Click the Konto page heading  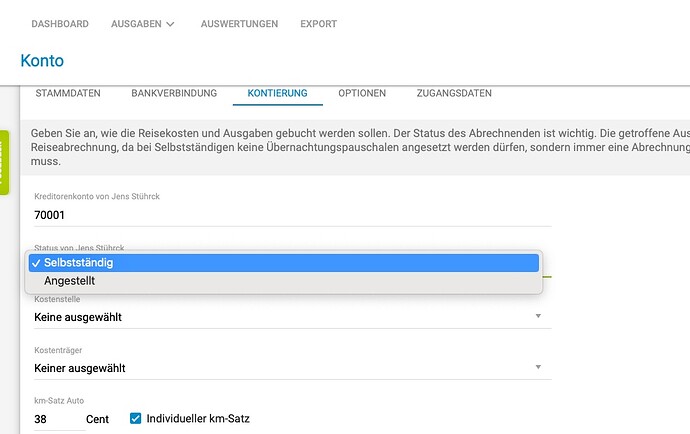click(x=42, y=61)
